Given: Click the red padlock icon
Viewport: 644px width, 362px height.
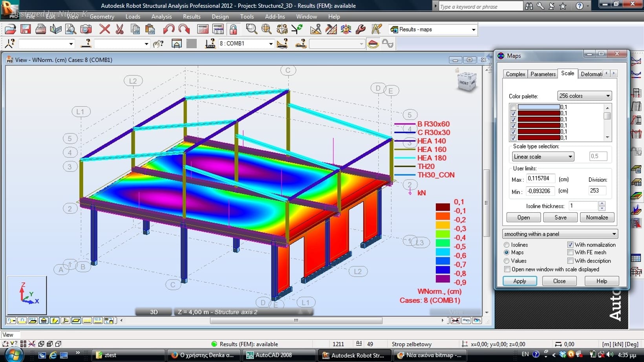Looking at the screenshot, I should tap(233, 29).
